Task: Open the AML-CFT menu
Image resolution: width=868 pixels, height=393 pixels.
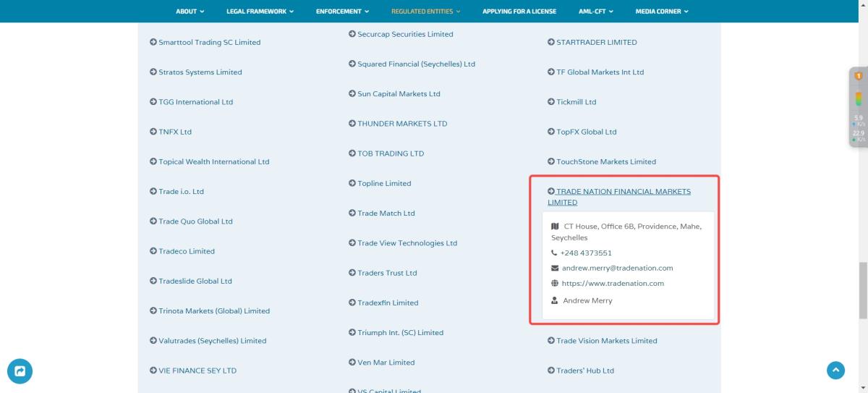Action: pos(596,12)
